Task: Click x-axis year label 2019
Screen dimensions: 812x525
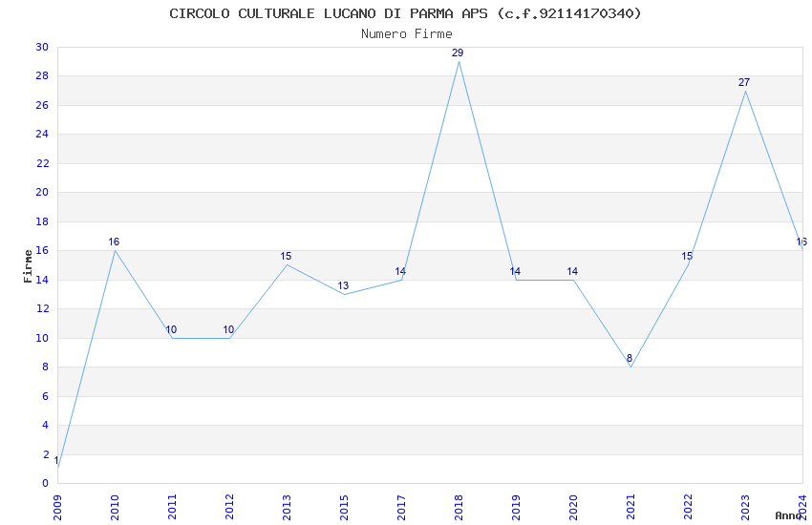Action: 516,507
